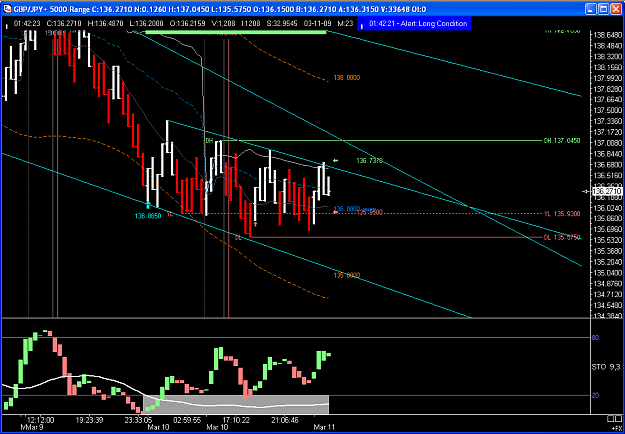The image size is (625, 434).
Task: Click the M:23 readout in data bar
Action: pos(346,24)
